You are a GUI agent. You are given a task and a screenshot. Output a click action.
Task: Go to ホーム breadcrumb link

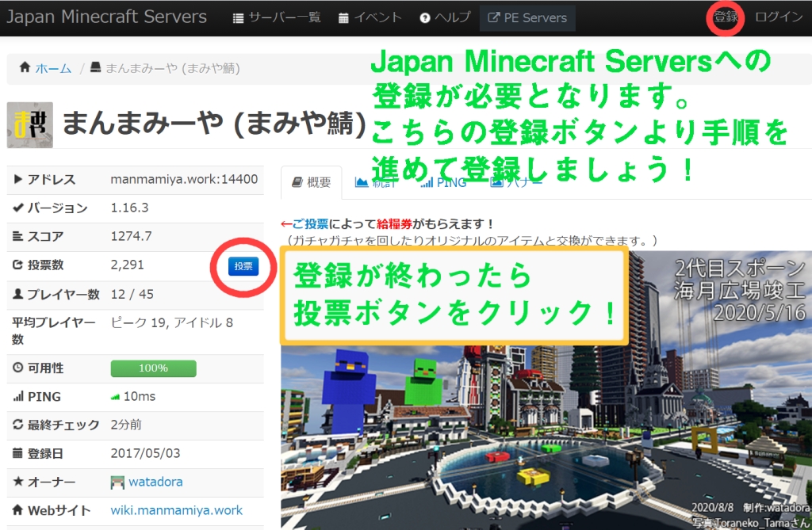53,68
